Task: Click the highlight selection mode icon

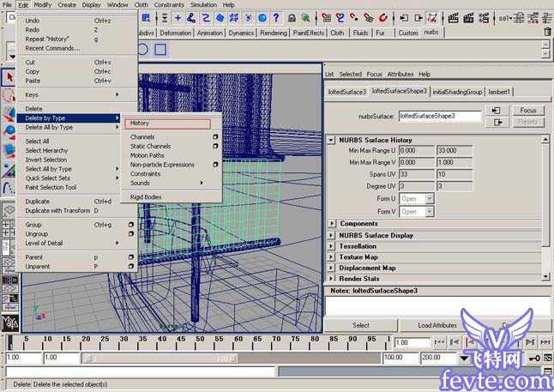Action: point(305,18)
